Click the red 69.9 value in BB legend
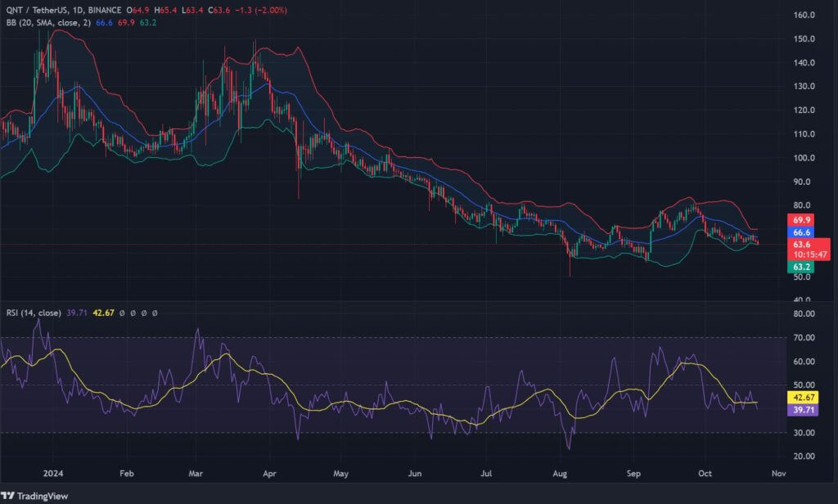The width and height of the screenshot is (838, 504). [x=126, y=22]
